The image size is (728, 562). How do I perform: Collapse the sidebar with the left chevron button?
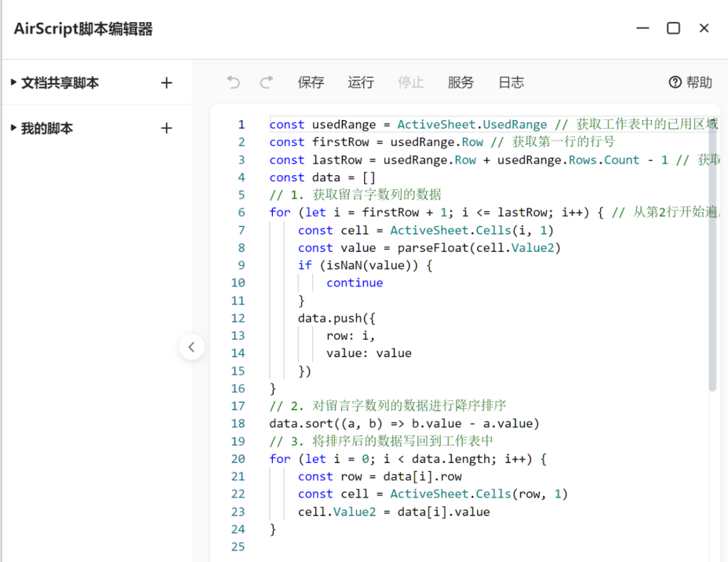(x=191, y=346)
